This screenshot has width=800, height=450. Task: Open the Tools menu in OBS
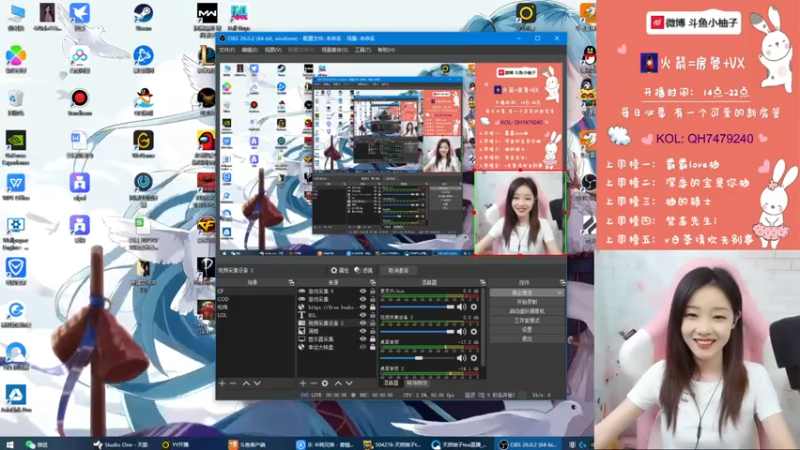[363, 50]
